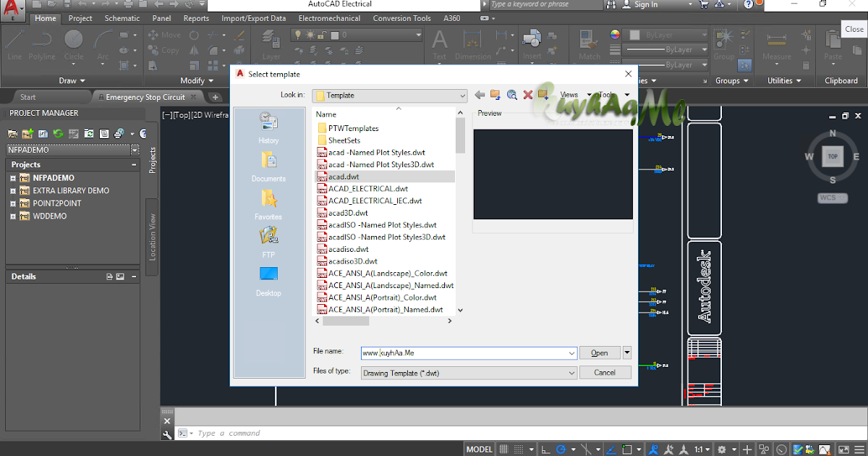Screen dimensions: 868x456
Task: Click the Group tool icon
Action: [x=723, y=44]
